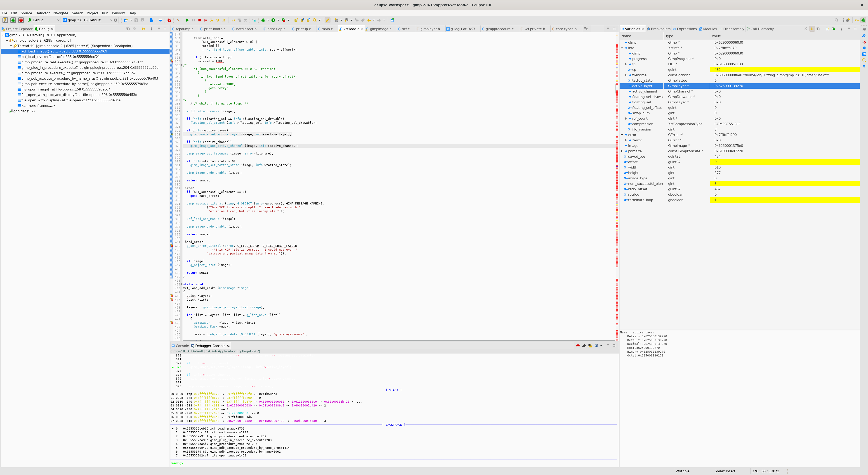
Task: Open the gimpimage.c editor tab
Action: pyautogui.click(x=380, y=29)
